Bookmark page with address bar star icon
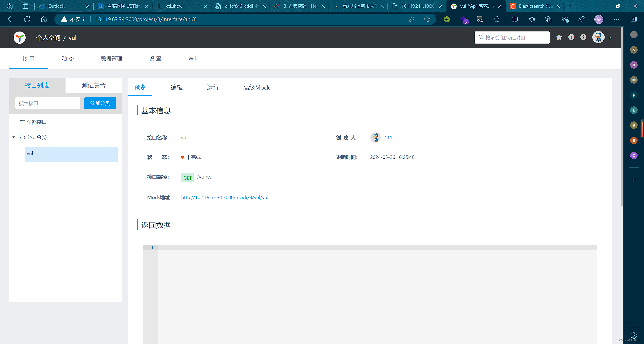 [427, 19]
